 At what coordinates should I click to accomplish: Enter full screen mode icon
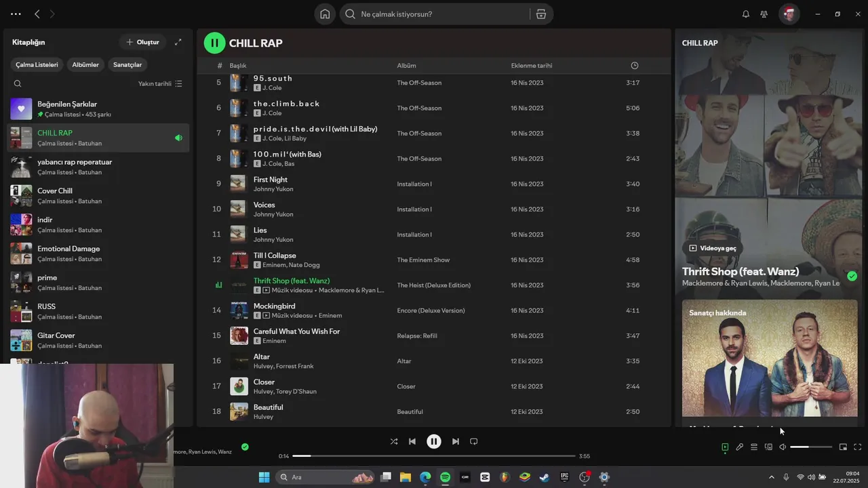coord(858,447)
